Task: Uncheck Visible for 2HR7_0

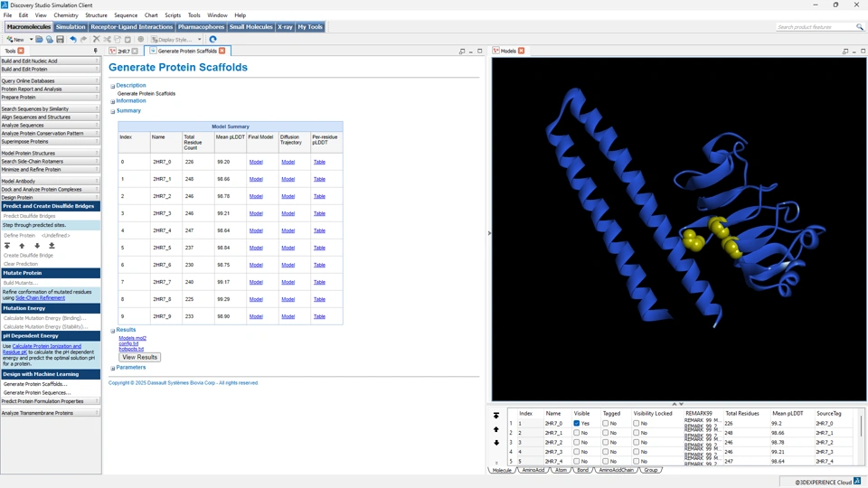Action: point(576,423)
